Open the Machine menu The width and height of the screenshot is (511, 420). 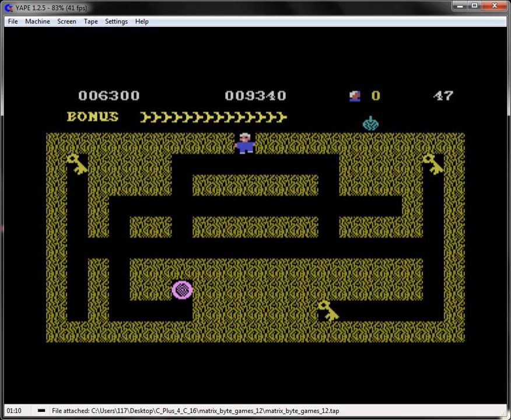37,22
